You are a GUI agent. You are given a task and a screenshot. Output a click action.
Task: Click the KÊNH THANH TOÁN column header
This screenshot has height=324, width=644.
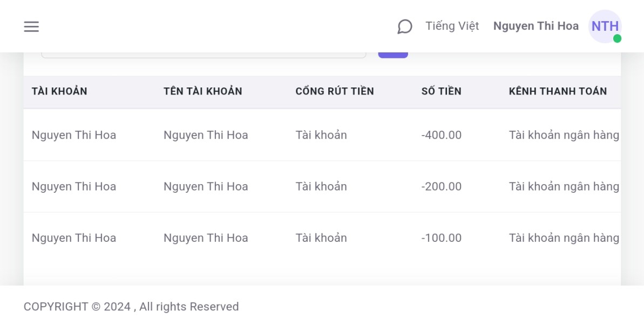coord(558,91)
